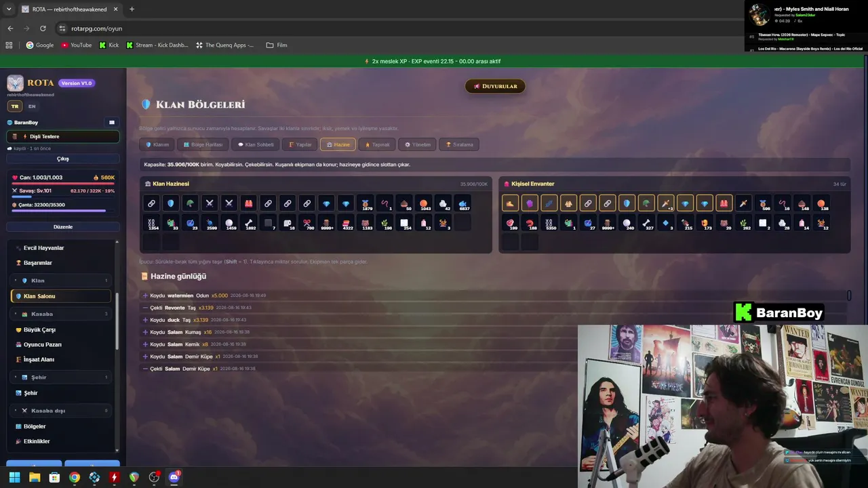Select the dagger marked +3
The height and width of the screenshot is (488, 868).
pos(666,203)
